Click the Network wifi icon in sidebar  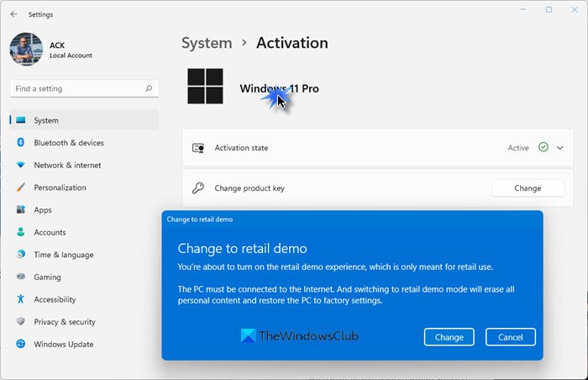(x=21, y=165)
